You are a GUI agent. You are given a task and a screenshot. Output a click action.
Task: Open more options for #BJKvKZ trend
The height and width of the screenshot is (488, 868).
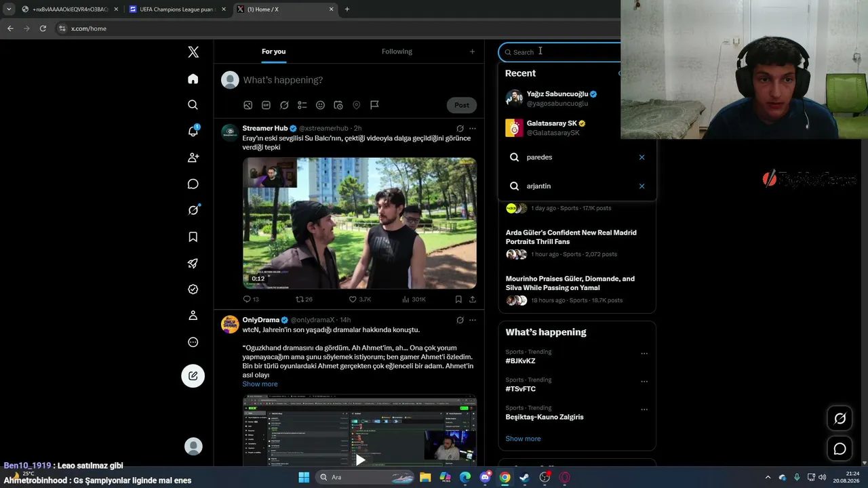click(644, 353)
